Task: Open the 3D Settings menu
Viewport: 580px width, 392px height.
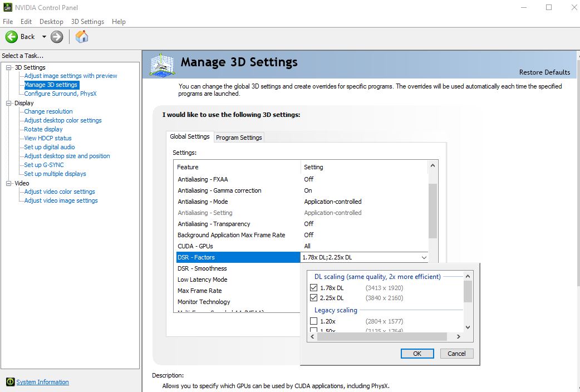Action: (x=87, y=22)
